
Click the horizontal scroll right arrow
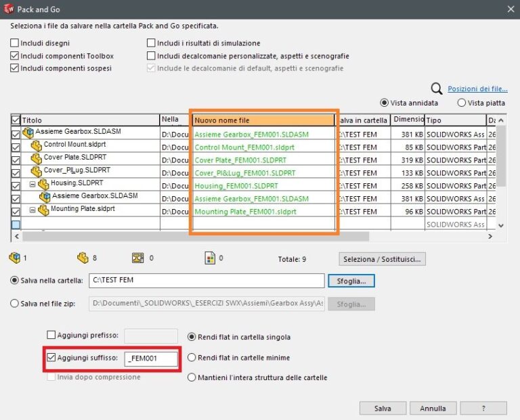coord(490,236)
